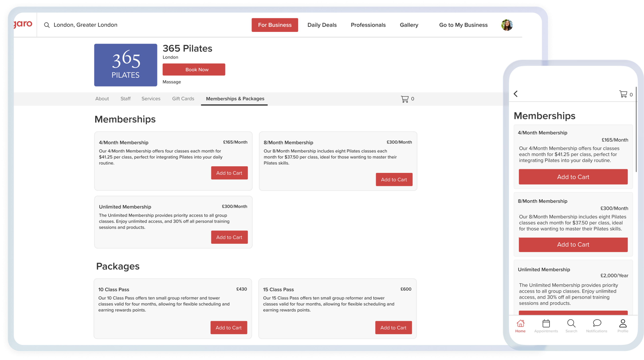Click the 15 Class Pass title

[278, 290]
